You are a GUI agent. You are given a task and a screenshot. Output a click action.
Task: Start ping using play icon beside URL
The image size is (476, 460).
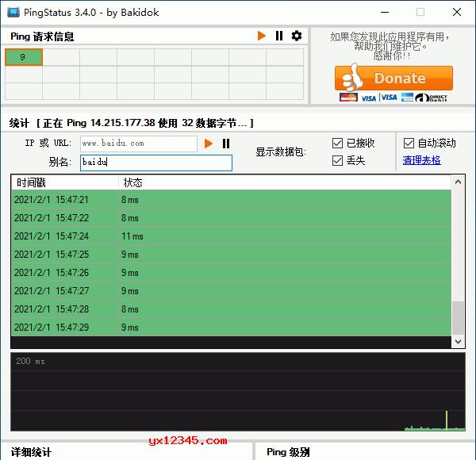(208, 144)
